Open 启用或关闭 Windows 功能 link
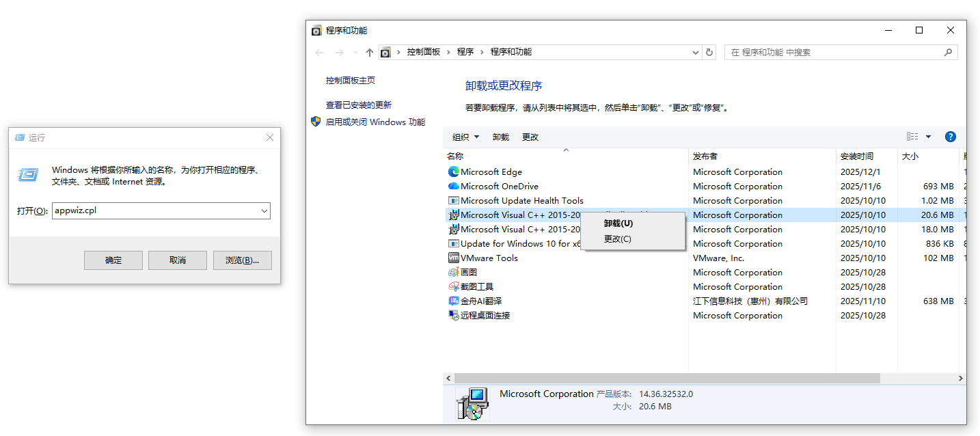The image size is (980, 436). 375,122
